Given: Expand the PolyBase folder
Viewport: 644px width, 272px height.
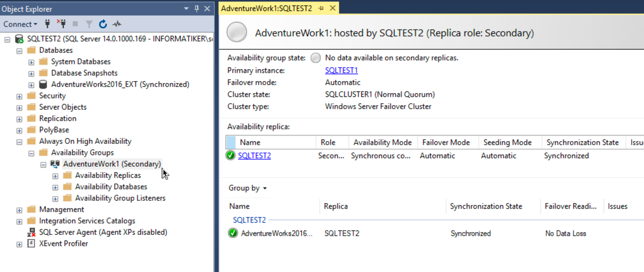Looking at the screenshot, I should click(x=19, y=131).
